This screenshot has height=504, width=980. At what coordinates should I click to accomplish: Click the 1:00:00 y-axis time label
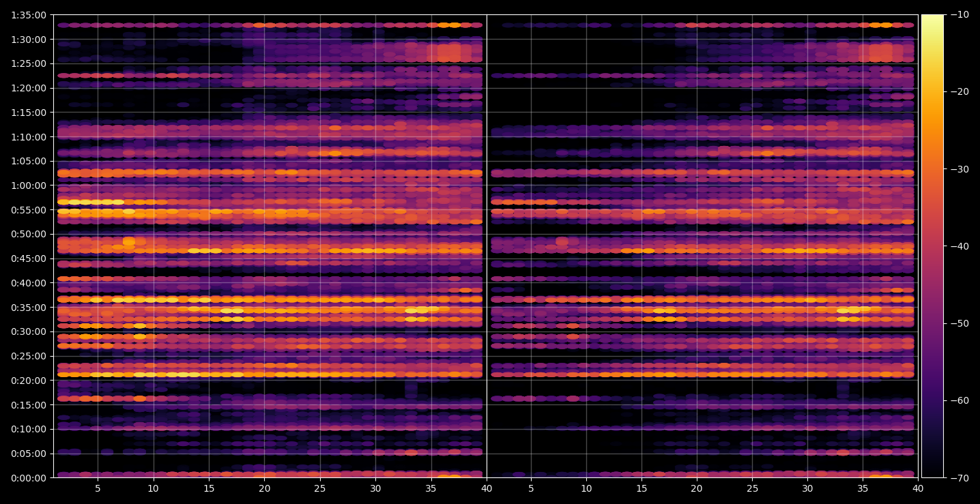(29, 186)
